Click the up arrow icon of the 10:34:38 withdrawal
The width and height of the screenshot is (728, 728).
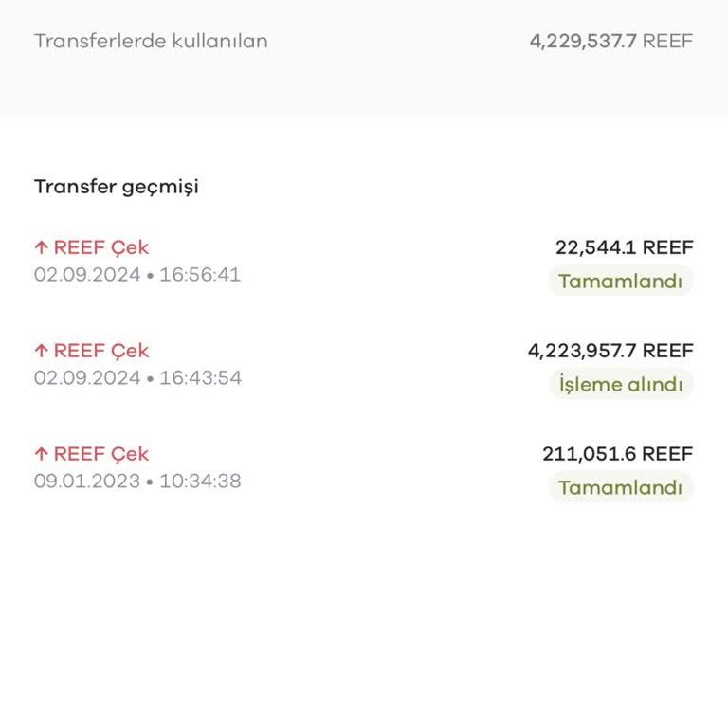[41, 454]
